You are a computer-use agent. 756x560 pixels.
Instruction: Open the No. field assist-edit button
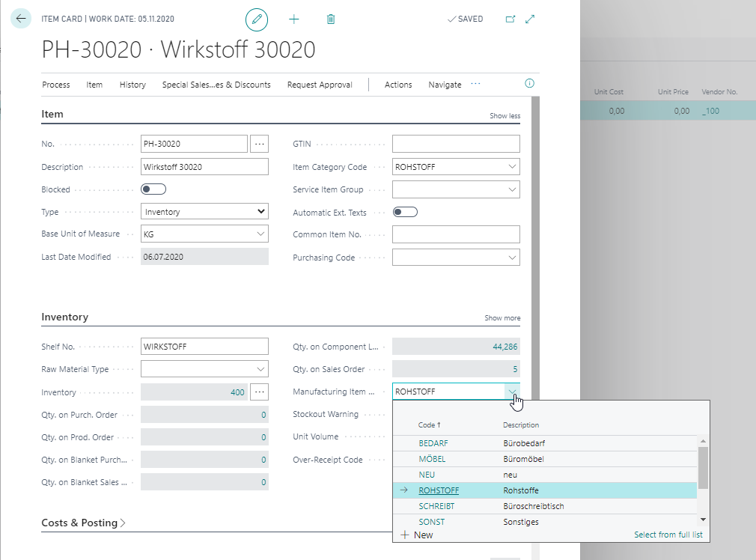(260, 144)
